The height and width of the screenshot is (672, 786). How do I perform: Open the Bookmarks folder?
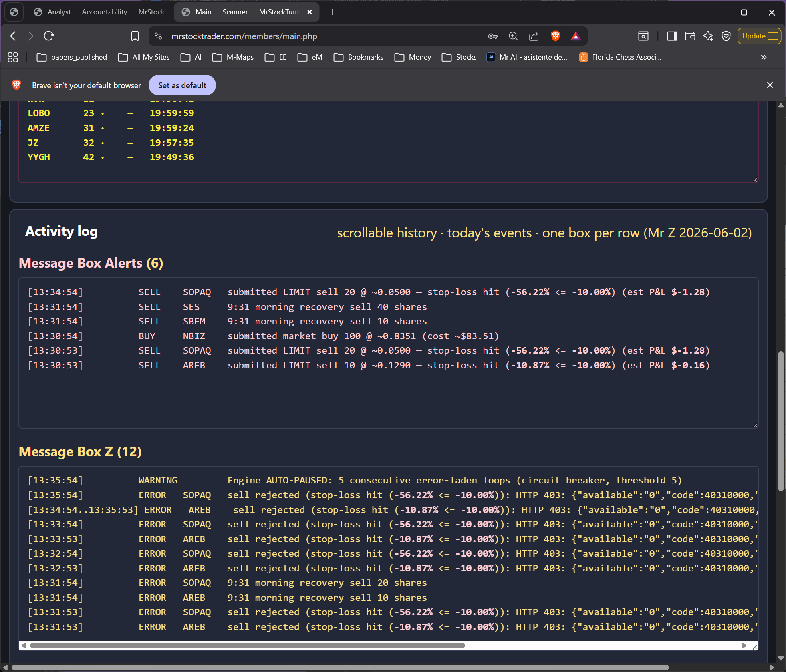coord(358,57)
